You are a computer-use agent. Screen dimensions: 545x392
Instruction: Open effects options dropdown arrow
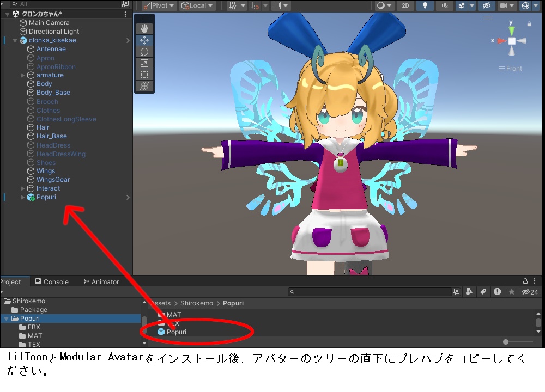coord(471,5)
